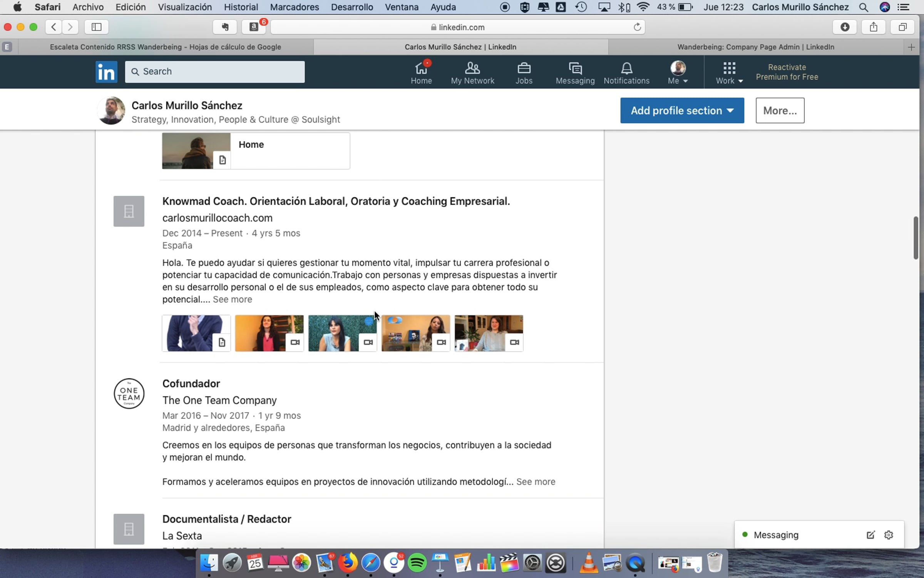
Task: Click Safari sidebar toggle button
Action: (96, 27)
